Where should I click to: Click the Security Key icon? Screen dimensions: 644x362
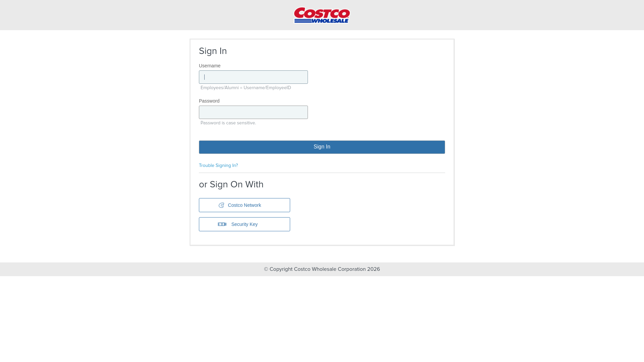click(222, 224)
